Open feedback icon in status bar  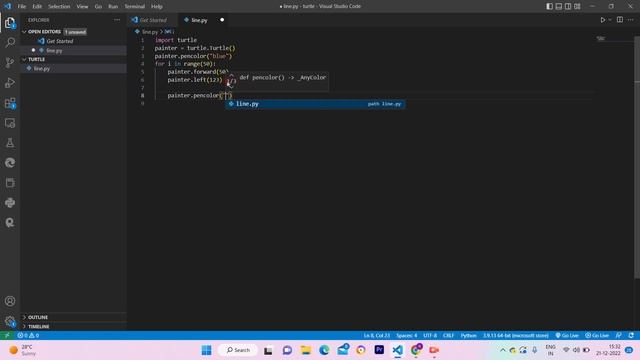619,336
